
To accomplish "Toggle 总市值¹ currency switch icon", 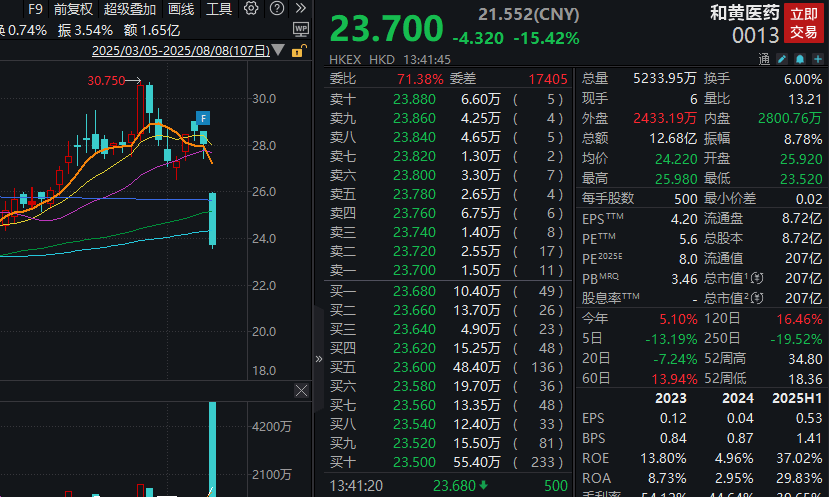I will click(758, 278).
